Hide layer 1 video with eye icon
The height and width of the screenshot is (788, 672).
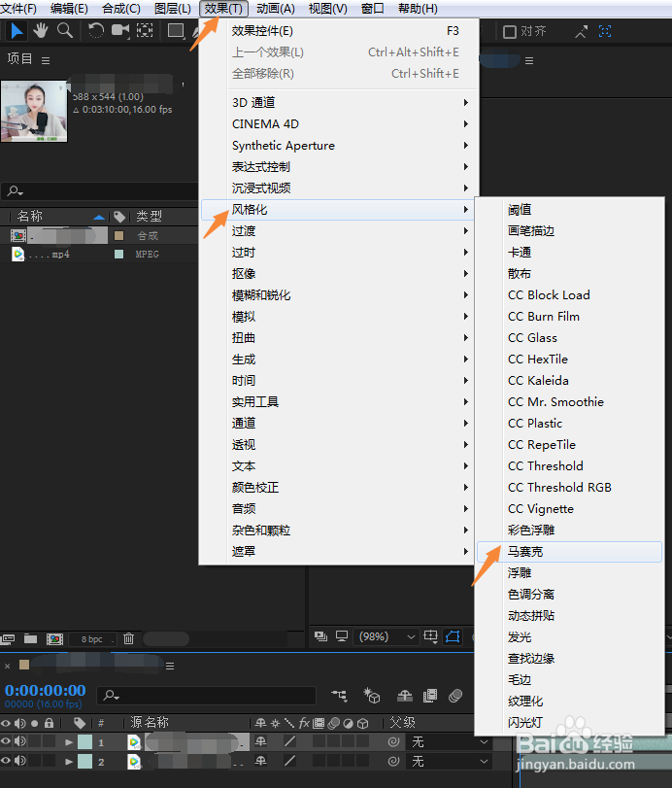[x=6, y=740]
